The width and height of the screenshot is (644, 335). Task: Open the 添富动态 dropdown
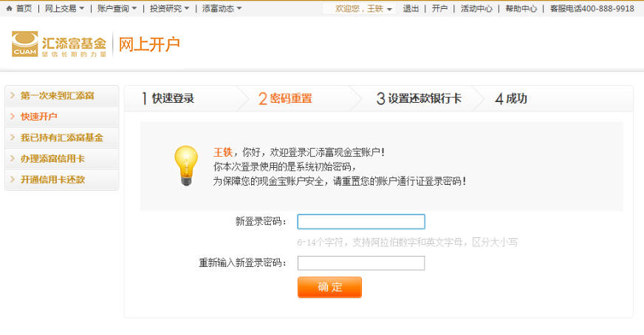[x=222, y=8]
